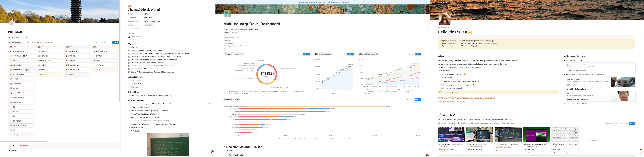
Task: Collapse the Active toggle under Decision Making
Action: coord(227,151)
